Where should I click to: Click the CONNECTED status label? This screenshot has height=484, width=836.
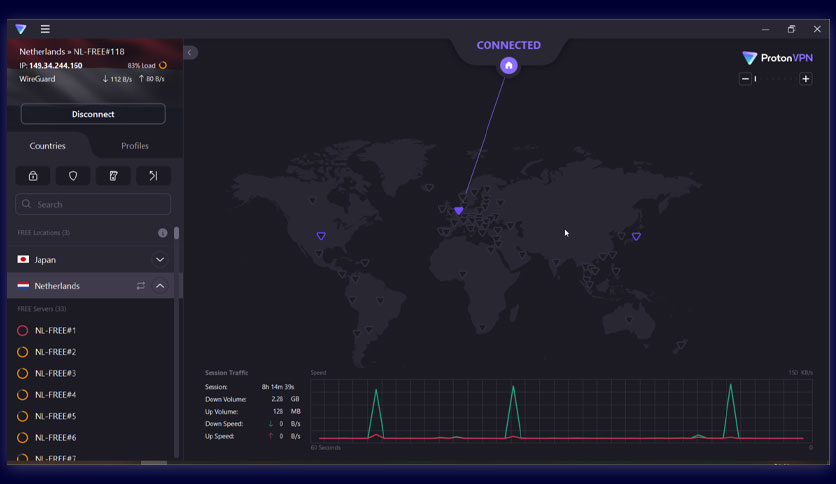(x=509, y=45)
